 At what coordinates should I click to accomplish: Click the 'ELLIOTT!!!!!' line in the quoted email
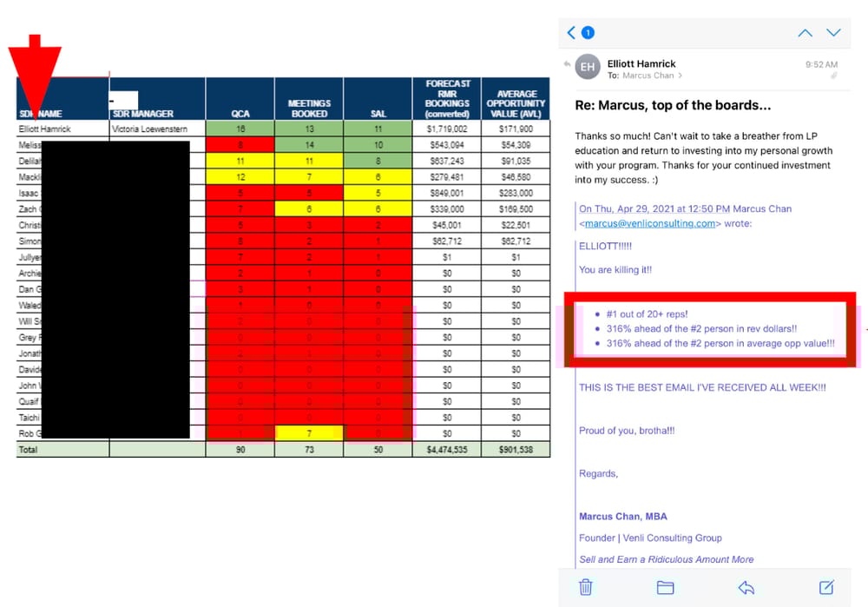coord(605,246)
